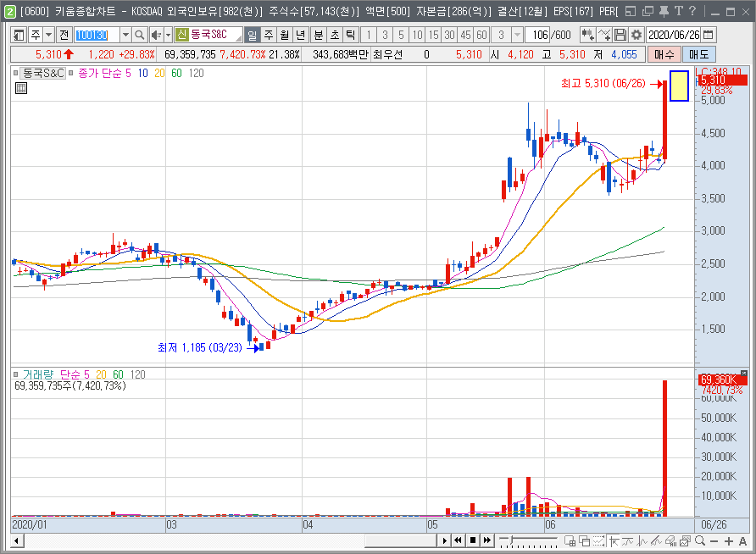Viewport: 756px width, 554px height.
Task: Click the date field 2020/06/26
Action: [673, 35]
